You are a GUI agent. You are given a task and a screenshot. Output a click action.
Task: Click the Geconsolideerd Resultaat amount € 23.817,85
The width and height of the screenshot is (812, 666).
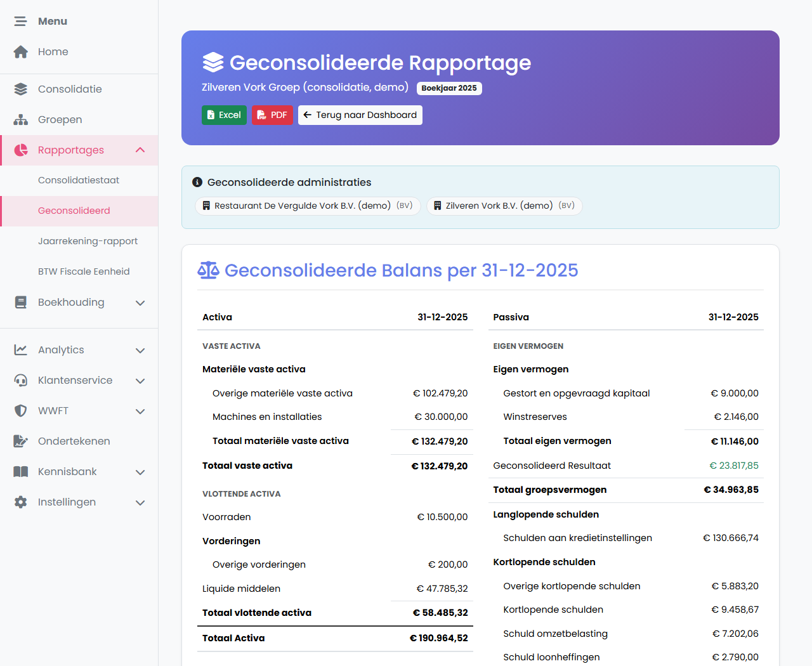[x=734, y=466]
